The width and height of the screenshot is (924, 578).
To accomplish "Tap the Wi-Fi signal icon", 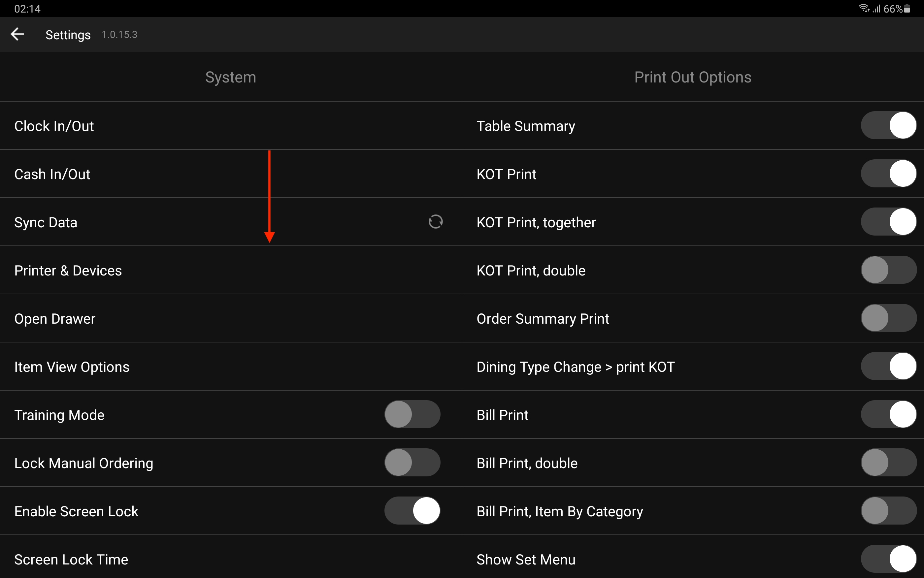I will pyautogui.click(x=863, y=8).
